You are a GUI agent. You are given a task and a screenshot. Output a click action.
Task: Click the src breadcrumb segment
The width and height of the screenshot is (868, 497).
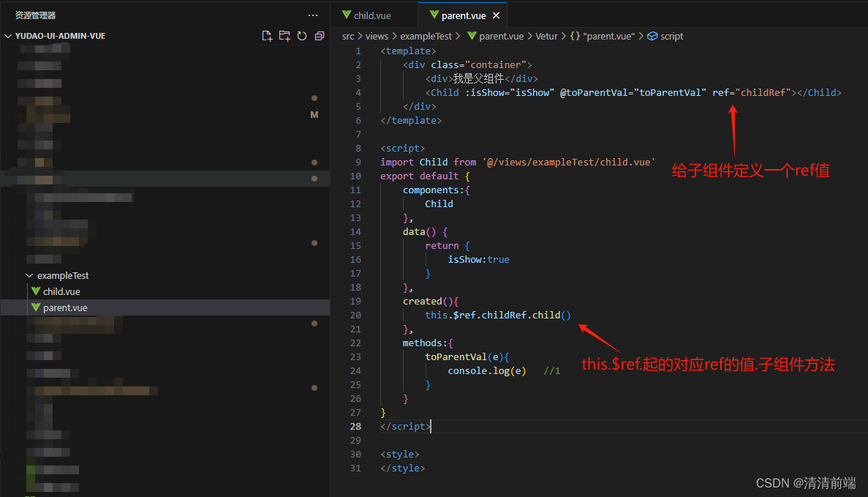[x=347, y=36]
